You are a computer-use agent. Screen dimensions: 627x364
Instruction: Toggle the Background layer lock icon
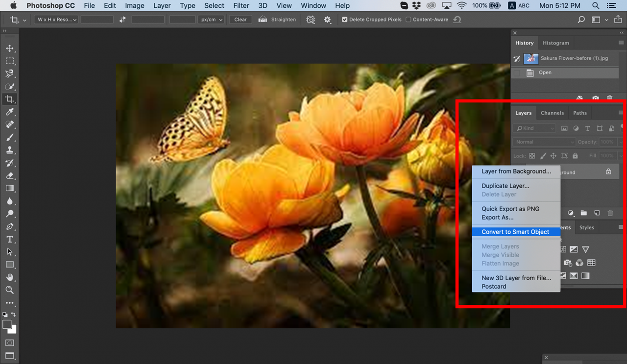[608, 172]
